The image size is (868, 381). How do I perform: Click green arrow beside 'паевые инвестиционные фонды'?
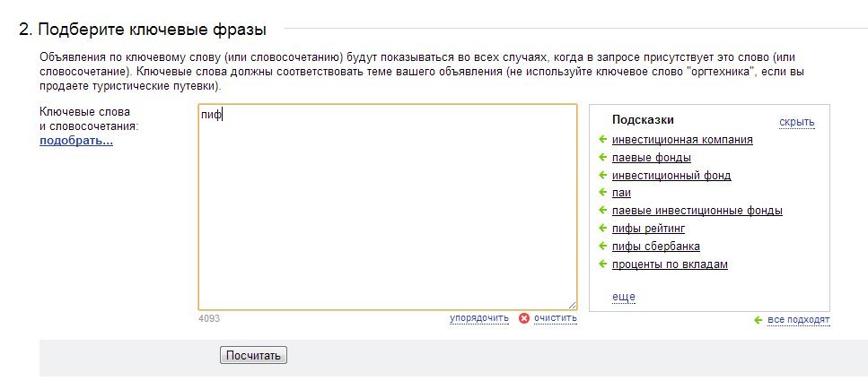603,211
